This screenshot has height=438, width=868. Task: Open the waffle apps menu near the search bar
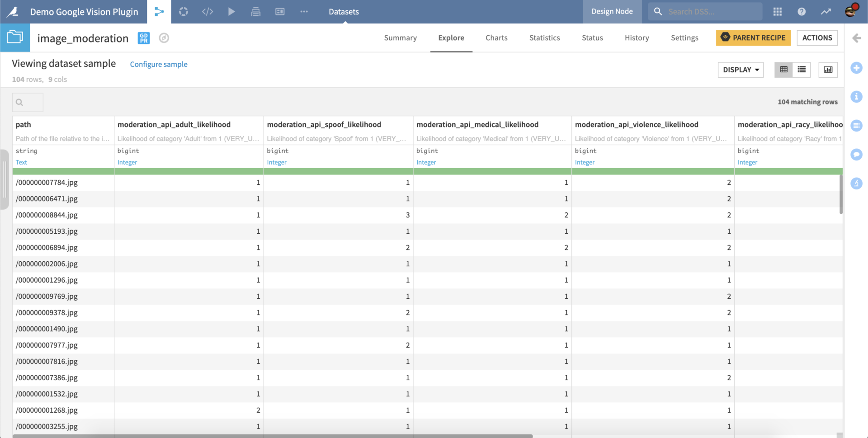pos(777,11)
